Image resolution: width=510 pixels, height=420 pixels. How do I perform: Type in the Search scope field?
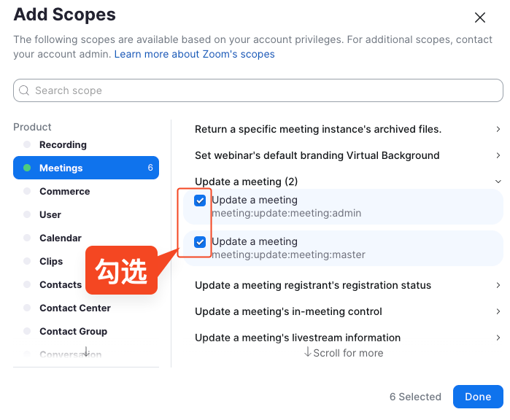pos(263,90)
